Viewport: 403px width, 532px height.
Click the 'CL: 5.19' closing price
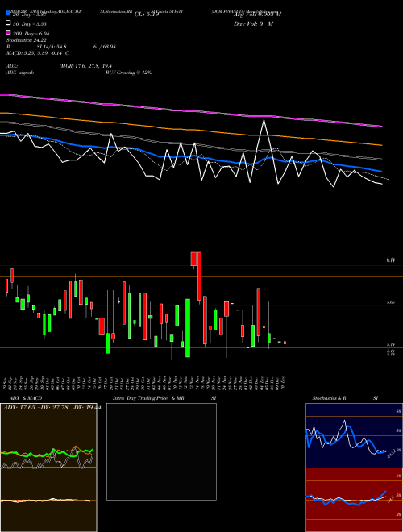[x=147, y=15]
